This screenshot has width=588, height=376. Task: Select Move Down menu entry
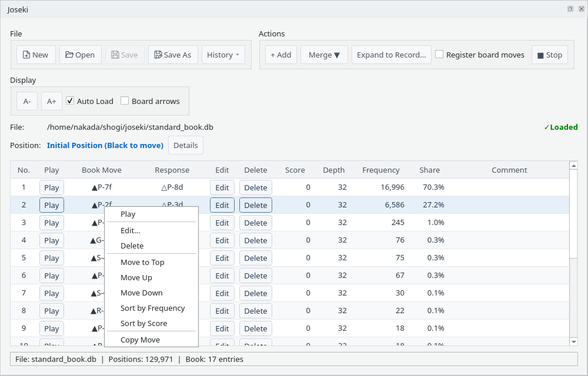pyautogui.click(x=151, y=293)
